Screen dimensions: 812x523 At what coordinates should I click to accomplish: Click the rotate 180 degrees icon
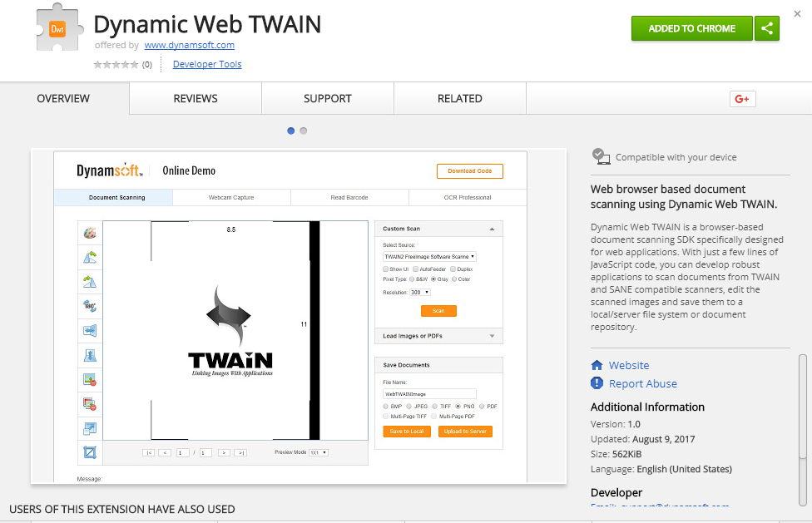coord(90,306)
